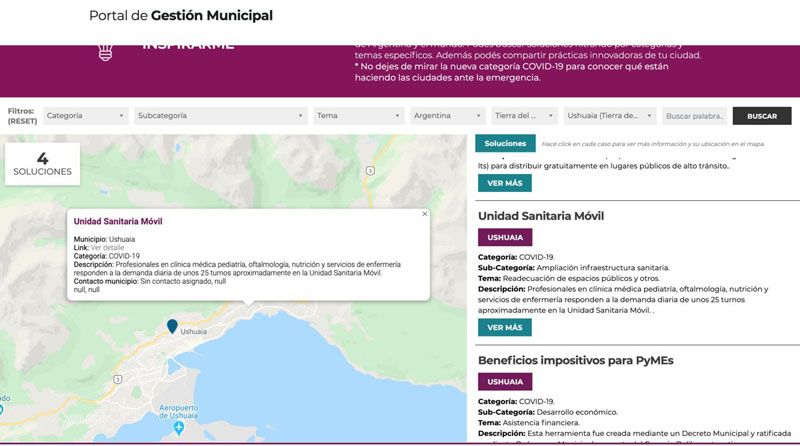
Task: Open the Categoría filter dropdown
Action: coord(86,116)
